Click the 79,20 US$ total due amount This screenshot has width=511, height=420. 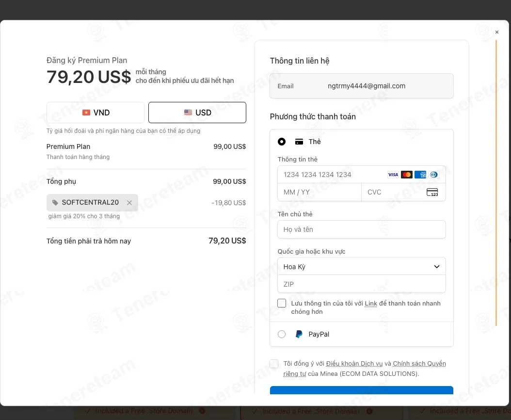227,241
